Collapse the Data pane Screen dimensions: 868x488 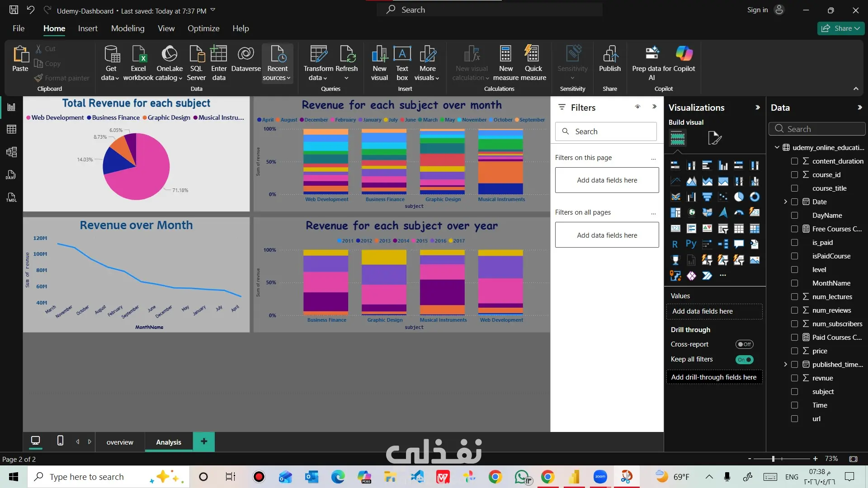(x=859, y=108)
